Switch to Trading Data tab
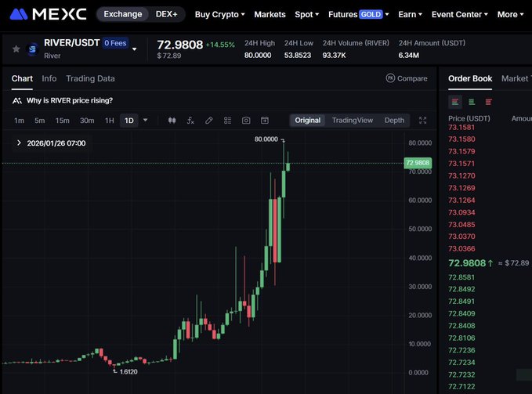This screenshot has height=394, width=532. (x=90, y=78)
